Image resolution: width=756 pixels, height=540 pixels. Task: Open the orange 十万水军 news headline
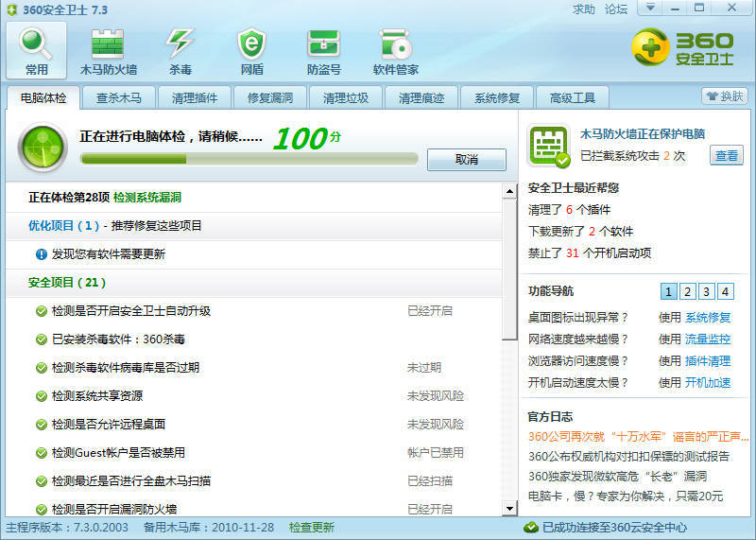pos(639,437)
